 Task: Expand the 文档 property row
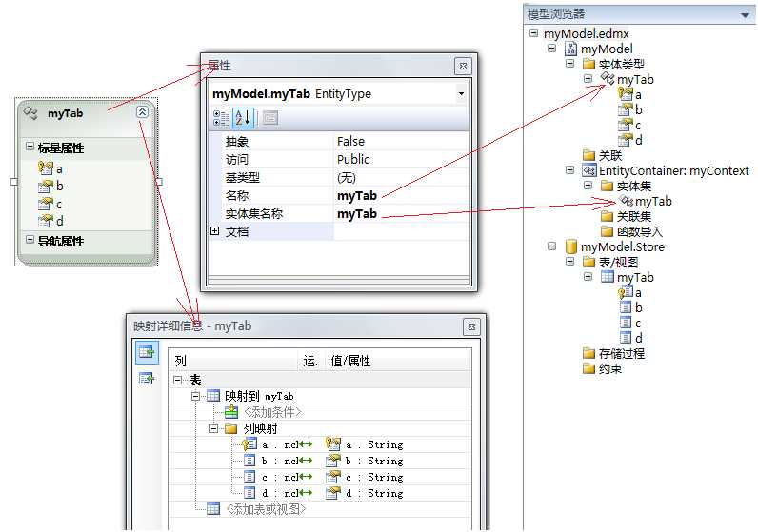[215, 231]
